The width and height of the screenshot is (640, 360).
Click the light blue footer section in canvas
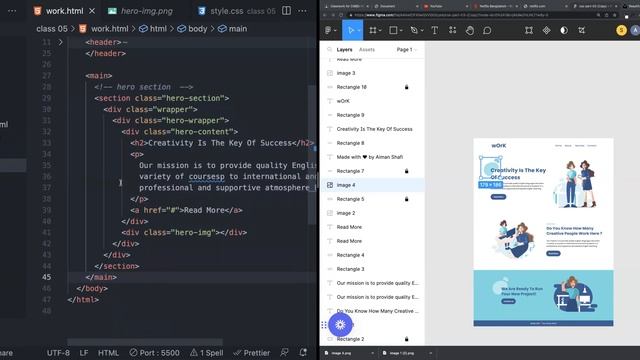pos(543,295)
